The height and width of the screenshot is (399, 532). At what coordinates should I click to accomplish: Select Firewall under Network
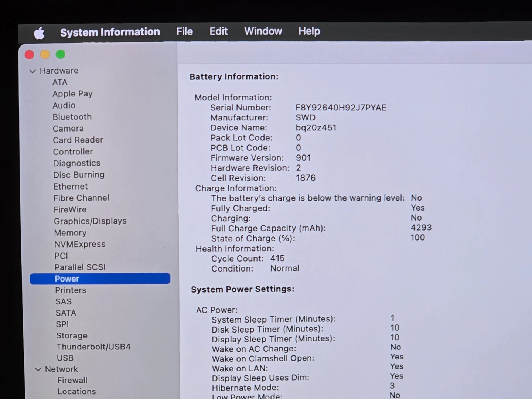pyautogui.click(x=72, y=380)
